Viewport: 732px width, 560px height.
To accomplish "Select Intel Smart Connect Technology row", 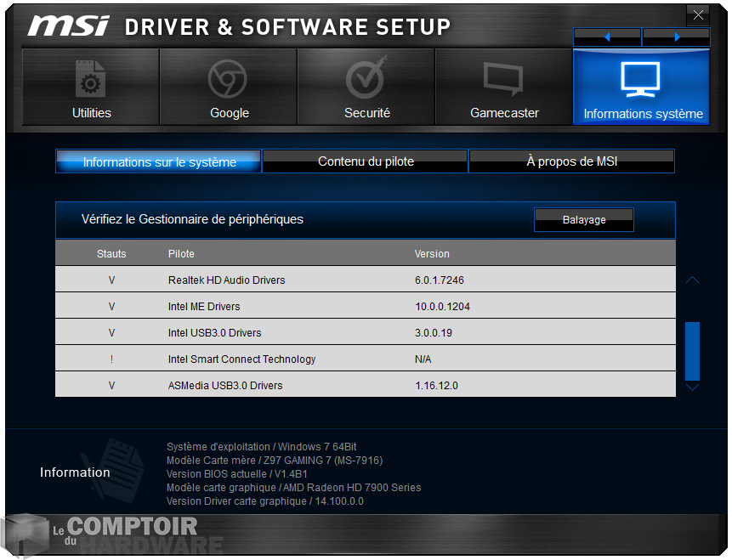I will click(366, 359).
